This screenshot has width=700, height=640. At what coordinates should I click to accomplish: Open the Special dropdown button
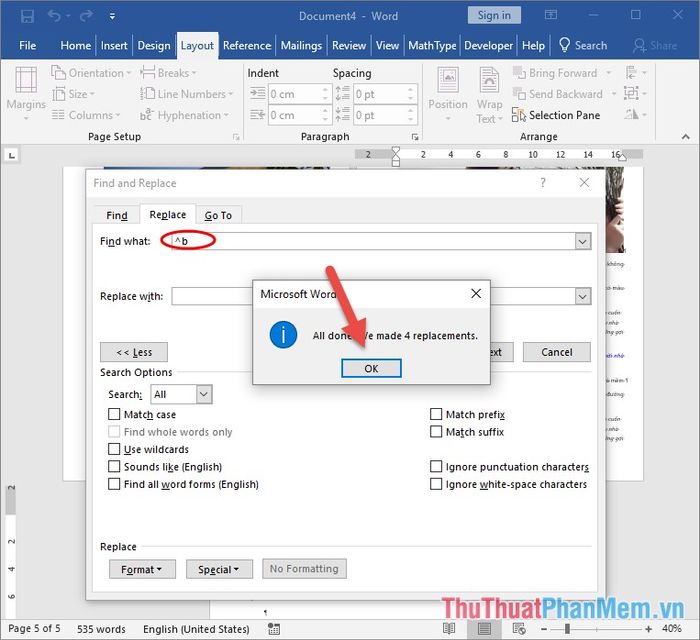(x=219, y=569)
